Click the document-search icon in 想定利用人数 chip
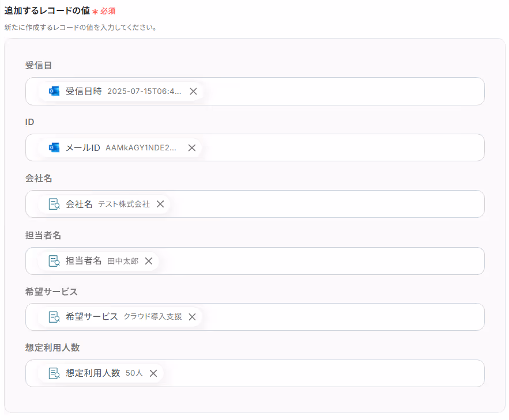The width and height of the screenshot is (509, 420). pos(54,373)
